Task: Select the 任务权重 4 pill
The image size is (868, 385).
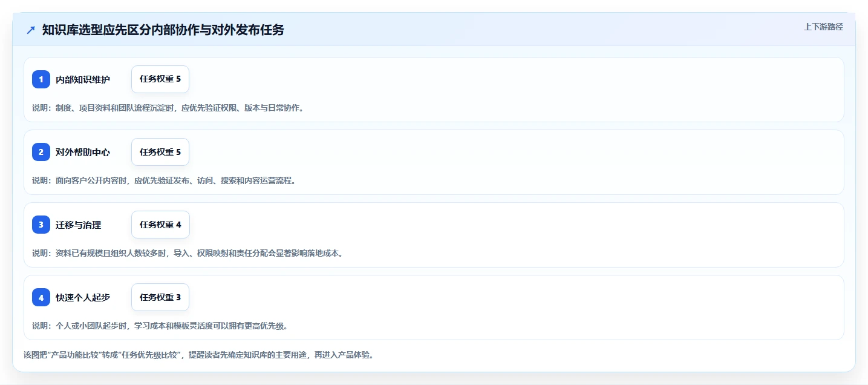Action: [x=160, y=225]
